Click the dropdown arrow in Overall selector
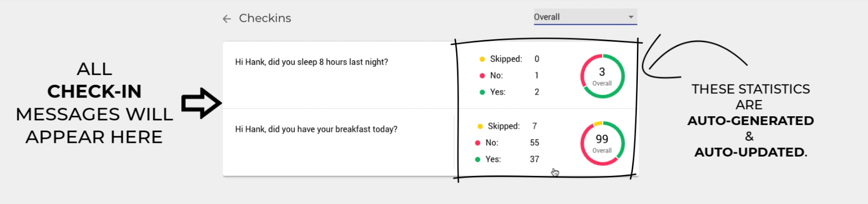 tap(631, 17)
